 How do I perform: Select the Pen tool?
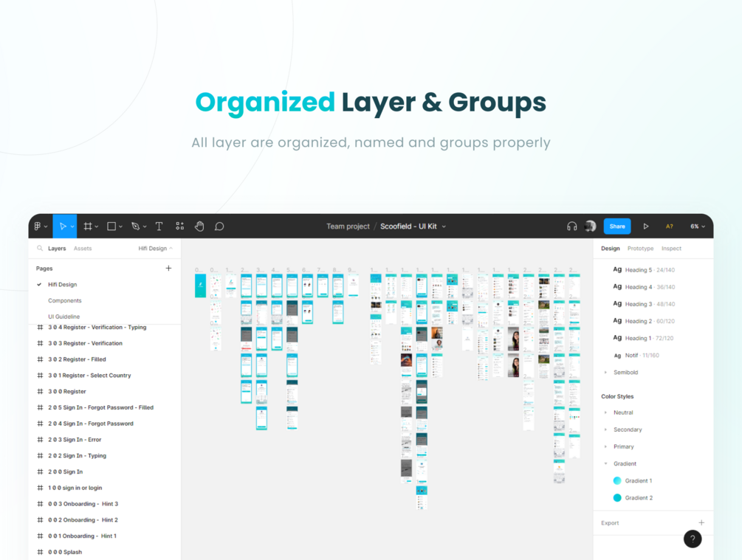pos(135,226)
